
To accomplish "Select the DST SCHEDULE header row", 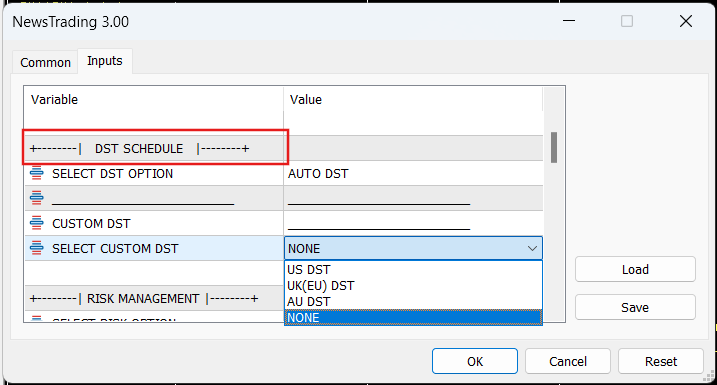I will [x=284, y=148].
